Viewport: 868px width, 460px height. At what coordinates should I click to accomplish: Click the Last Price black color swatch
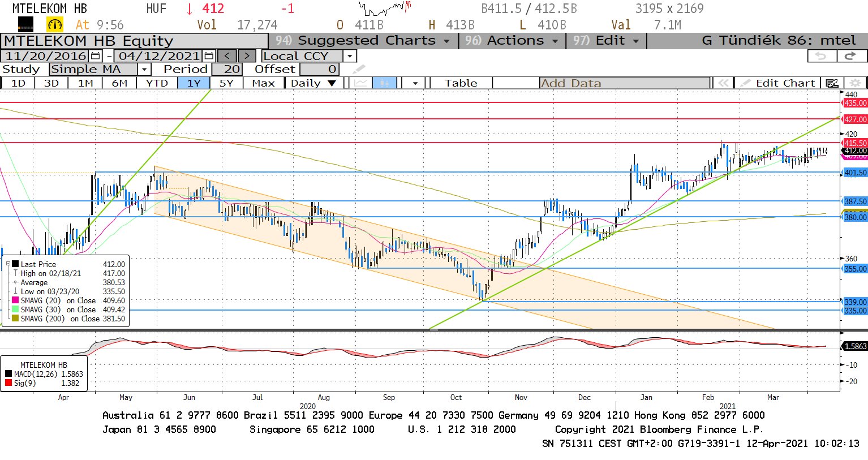coord(15,264)
